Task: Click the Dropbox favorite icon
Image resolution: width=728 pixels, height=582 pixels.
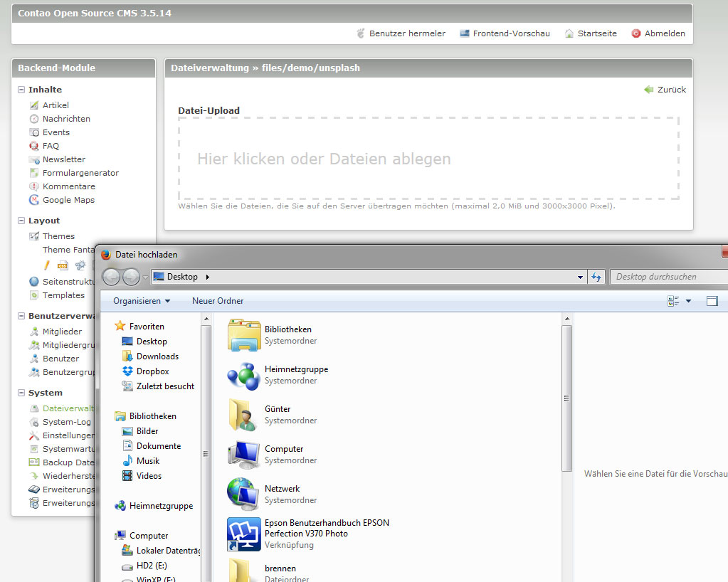Action: point(127,371)
